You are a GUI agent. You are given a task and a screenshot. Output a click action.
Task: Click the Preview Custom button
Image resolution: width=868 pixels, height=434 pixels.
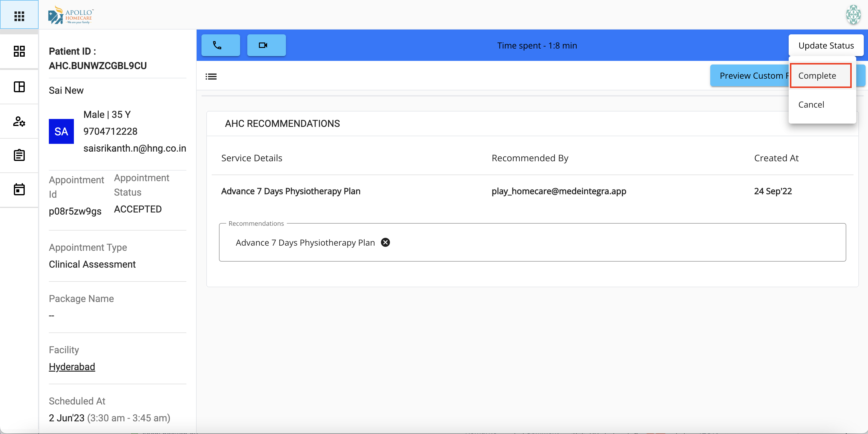tap(750, 76)
